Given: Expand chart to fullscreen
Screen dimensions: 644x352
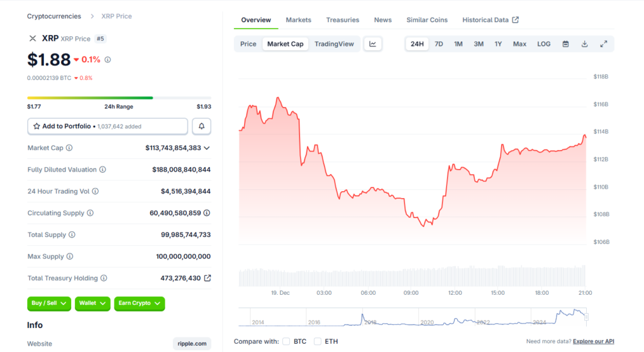Looking at the screenshot, I should coord(604,44).
